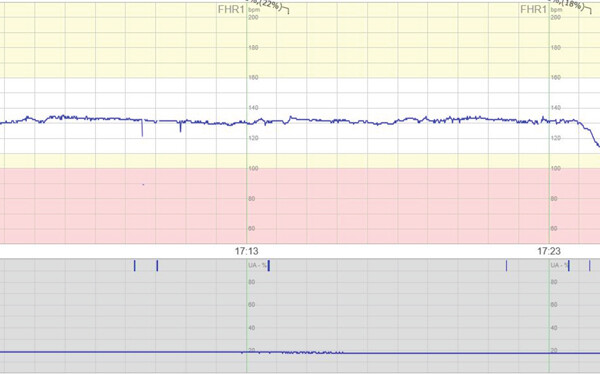Select the second event tick mark in UA panel
This screenshot has height=374, width=600.
[x=157, y=266]
